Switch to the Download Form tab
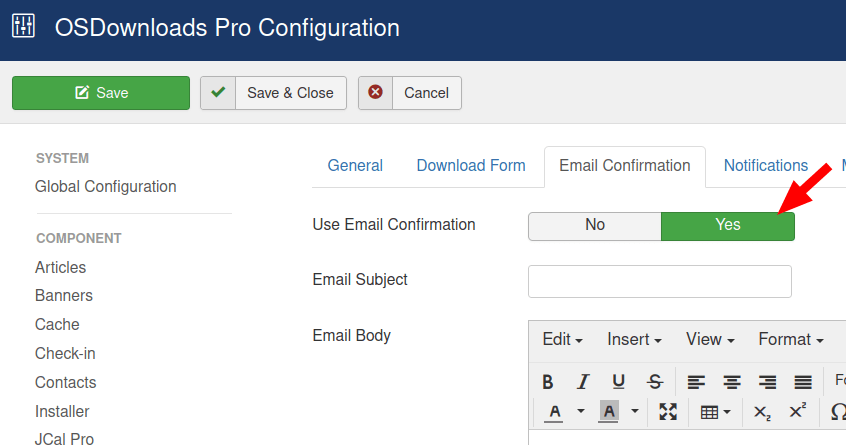The image size is (846, 445). (471, 166)
